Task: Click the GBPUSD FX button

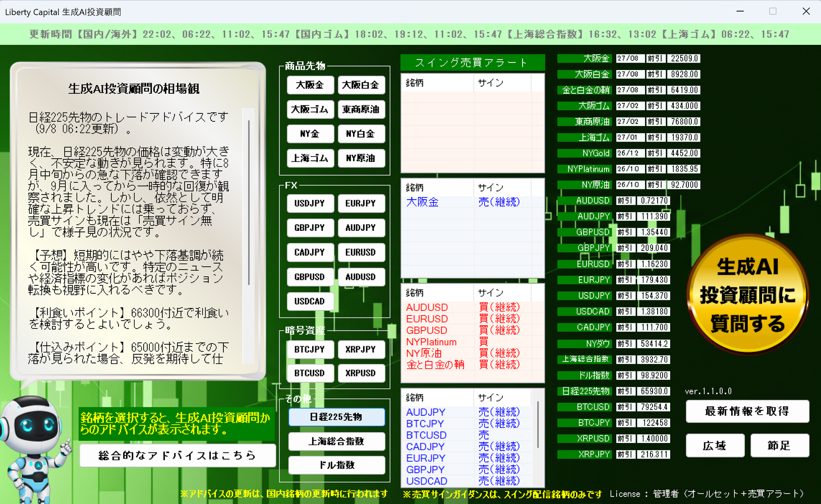Action: [x=310, y=277]
